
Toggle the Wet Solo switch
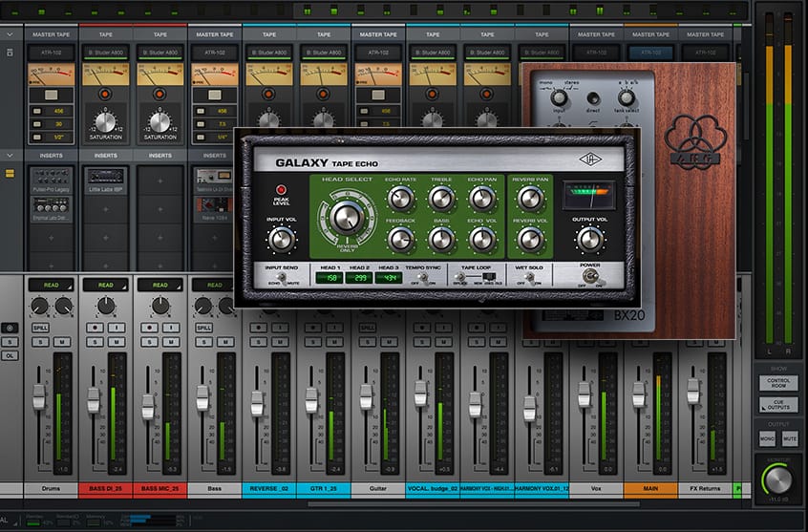pyautogui.click(x=529, y=279)
